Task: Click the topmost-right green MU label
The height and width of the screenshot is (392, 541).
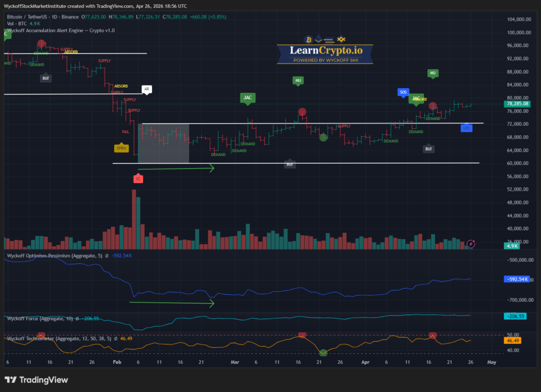Action: 432,72
